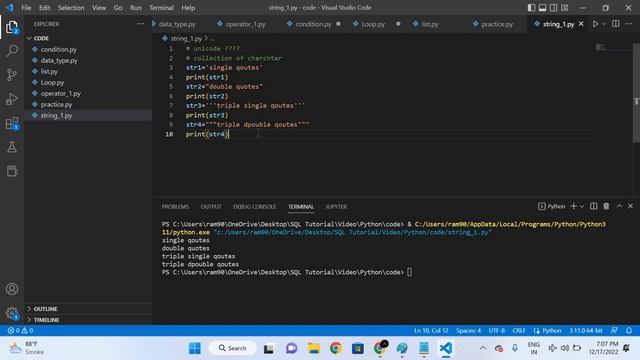This screenshot has height=360, width=640.
Task: Show errors and warnings count in status bar
Action: pos(20,330)
